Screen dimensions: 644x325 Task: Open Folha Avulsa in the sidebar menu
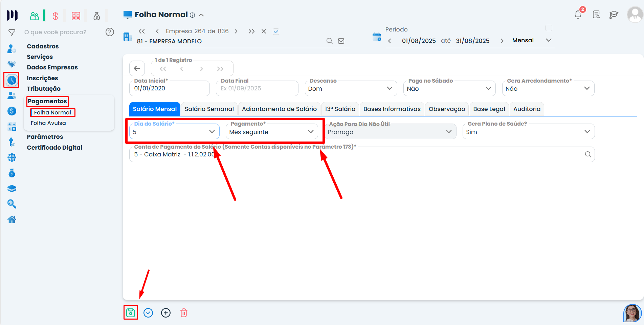click(x=48, y=123)
